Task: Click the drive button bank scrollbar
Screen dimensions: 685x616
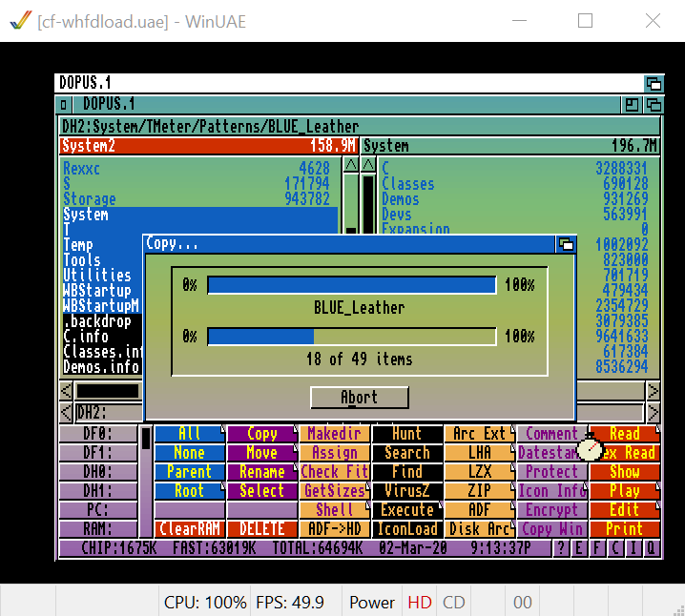Action: (146, 482)
